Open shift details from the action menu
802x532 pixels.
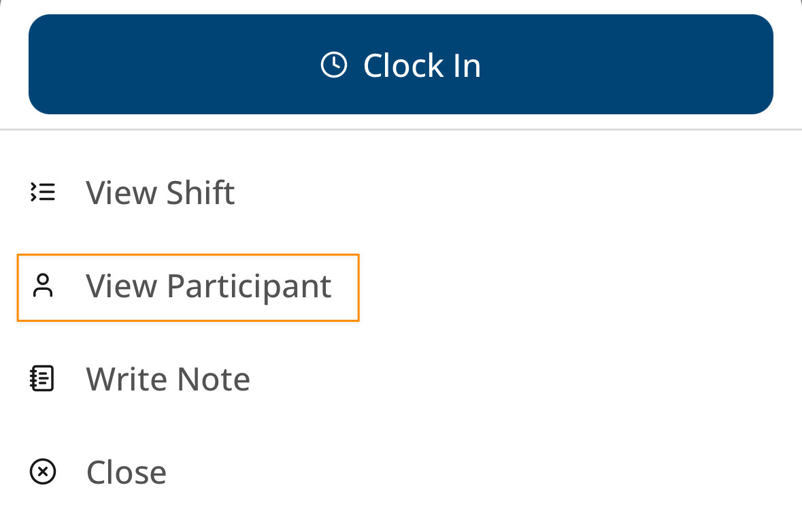(161, 193)
